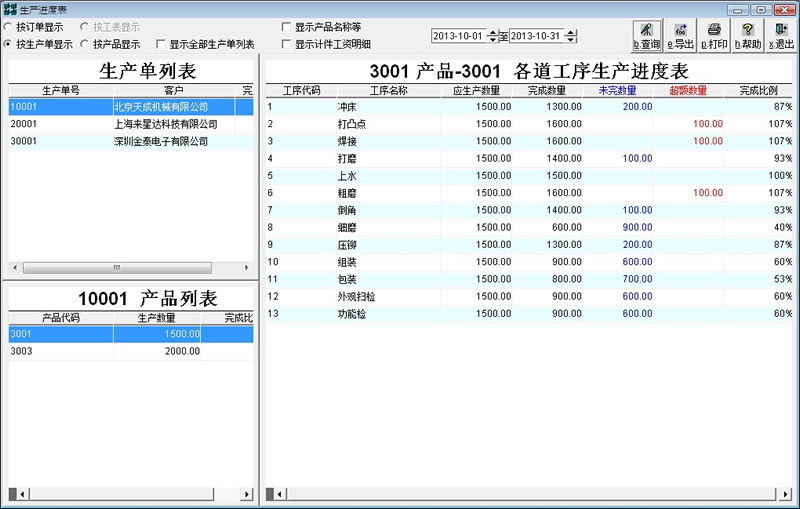Click the 应生产数量 column header
The image size is (800, 509).
pyautogui.click(x=477, y=90)
